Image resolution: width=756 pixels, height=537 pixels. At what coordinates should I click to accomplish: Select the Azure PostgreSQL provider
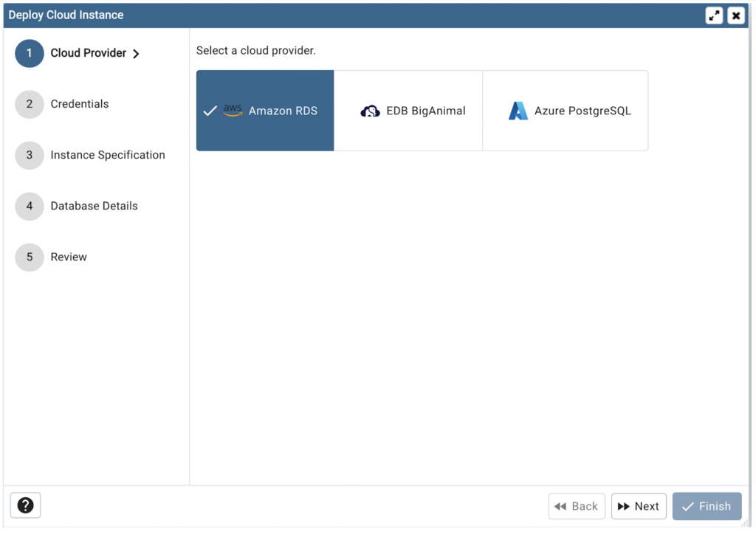coord(566,111)
